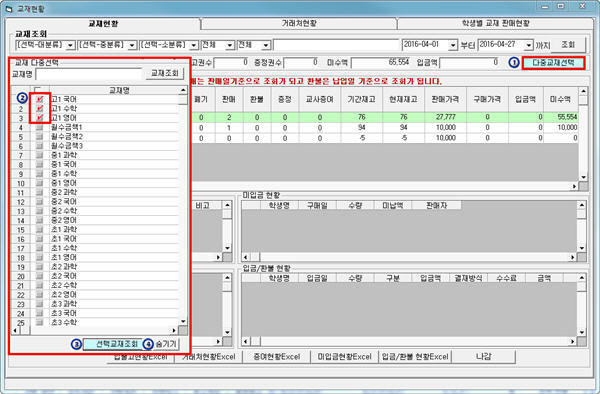The height and width of the screenshot is (394, 600).
Task: Check the 중1 과학 checkbox
Action: coord(39,155)
